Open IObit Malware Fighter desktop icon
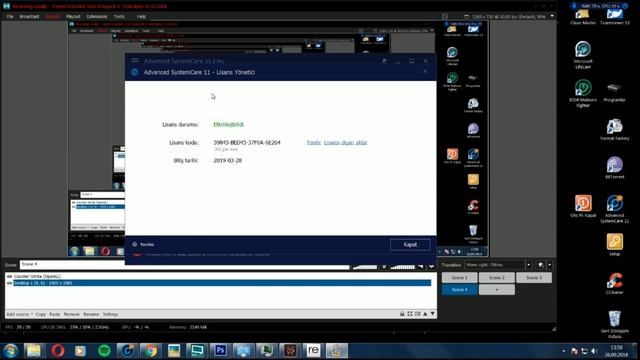 tap(583, 93)
